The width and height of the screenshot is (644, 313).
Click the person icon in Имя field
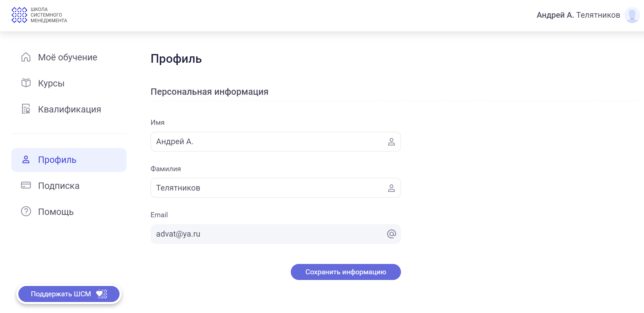391,142
